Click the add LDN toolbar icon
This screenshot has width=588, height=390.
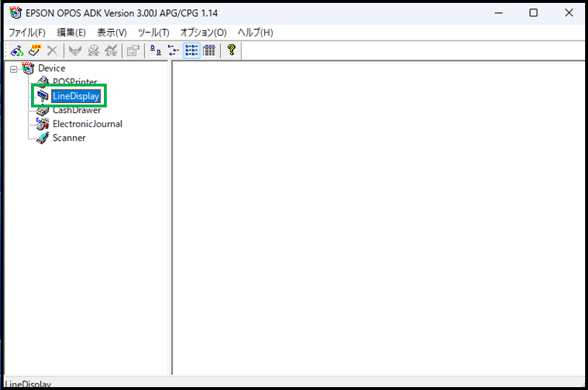click(35, 50)
